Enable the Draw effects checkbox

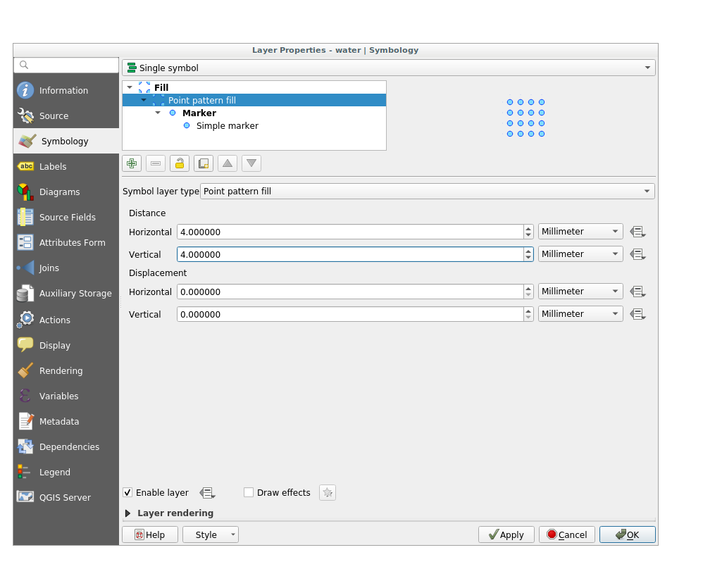249,493
